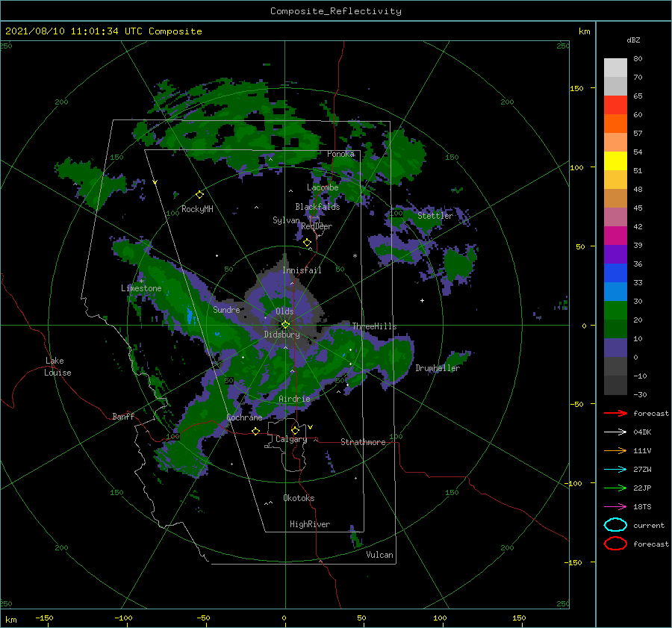Image resolution: width=672 pixels, height=628 pixels.
Task: Select the green 30–20 dBZ swatch
Action: [615, 311]
